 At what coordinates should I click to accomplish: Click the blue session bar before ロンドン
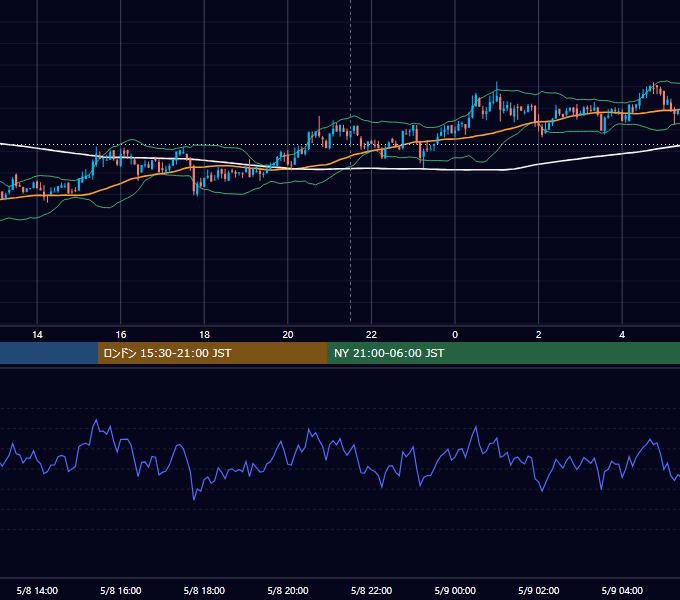pos(49,353)
